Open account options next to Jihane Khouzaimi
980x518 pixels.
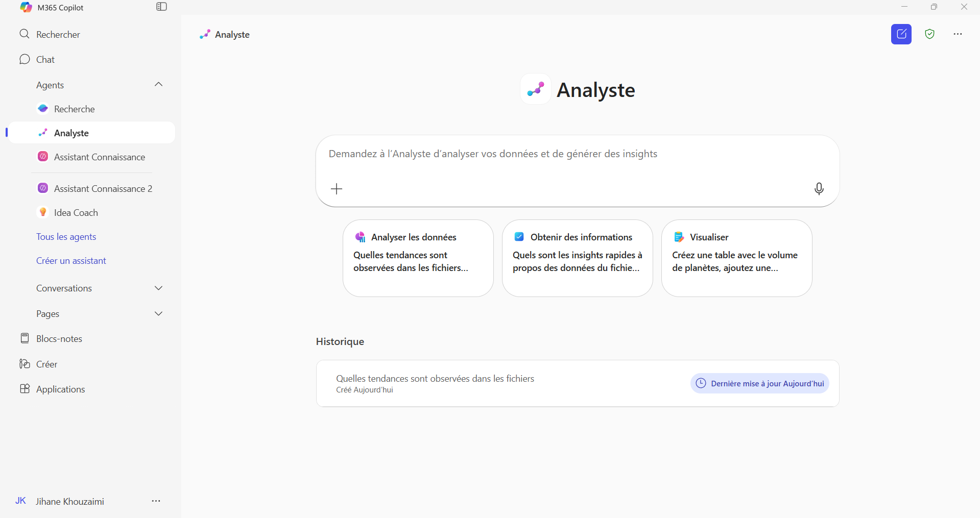[x=156, y=501]
